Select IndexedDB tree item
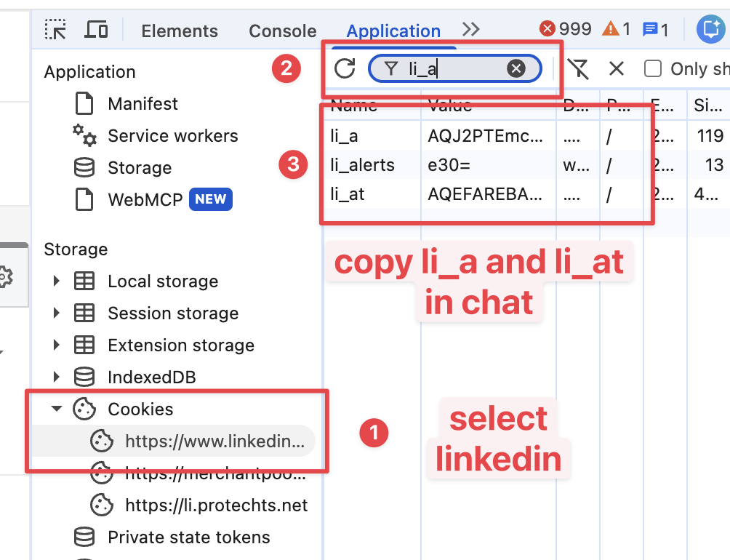The width and height of the screenshot is (730, 560). (x=152, y=377)
